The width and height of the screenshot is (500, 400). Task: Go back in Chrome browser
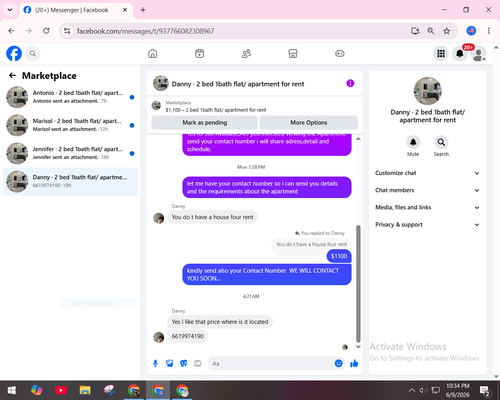coord(11,31)
